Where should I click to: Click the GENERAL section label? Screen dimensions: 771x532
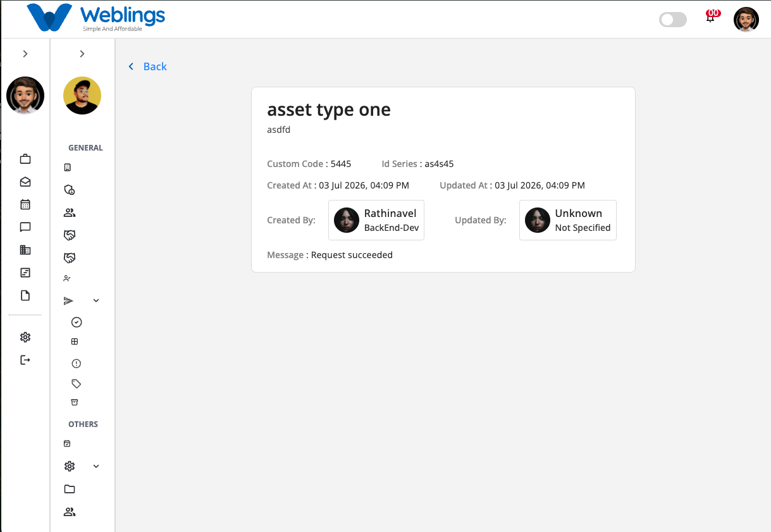[85, 148]
